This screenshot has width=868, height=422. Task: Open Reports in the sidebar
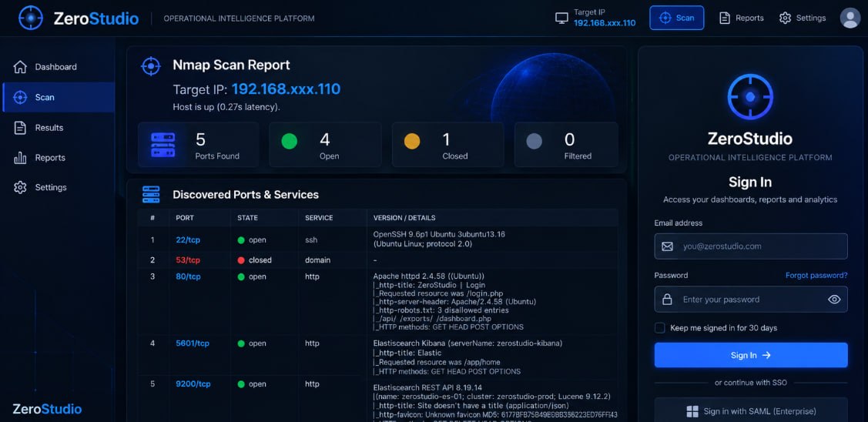point(58,158)
